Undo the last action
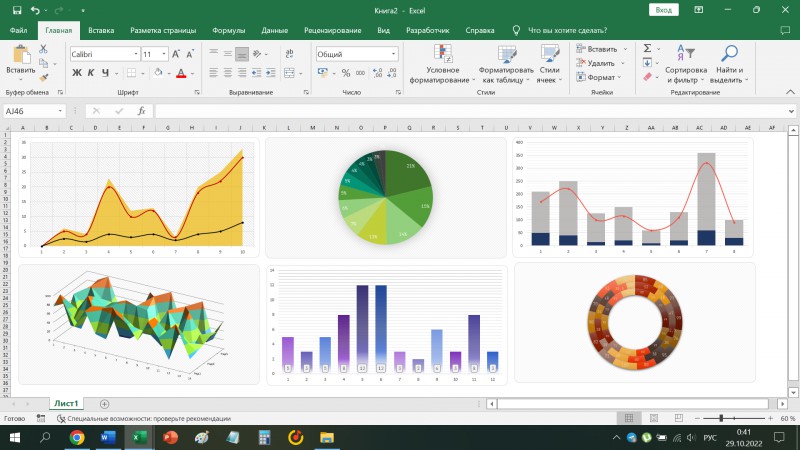This screenshot has width=800, height=450. pyautogui.click(x=35, y=10)
